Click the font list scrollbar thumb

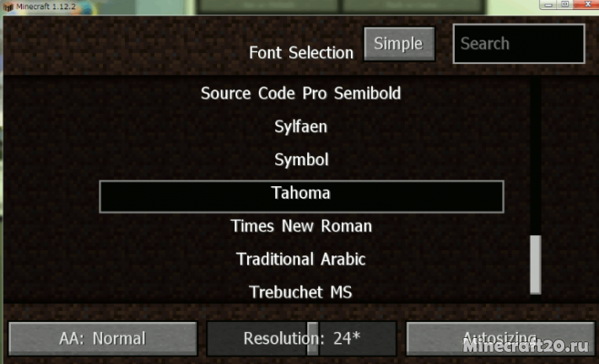click(536, 265)
